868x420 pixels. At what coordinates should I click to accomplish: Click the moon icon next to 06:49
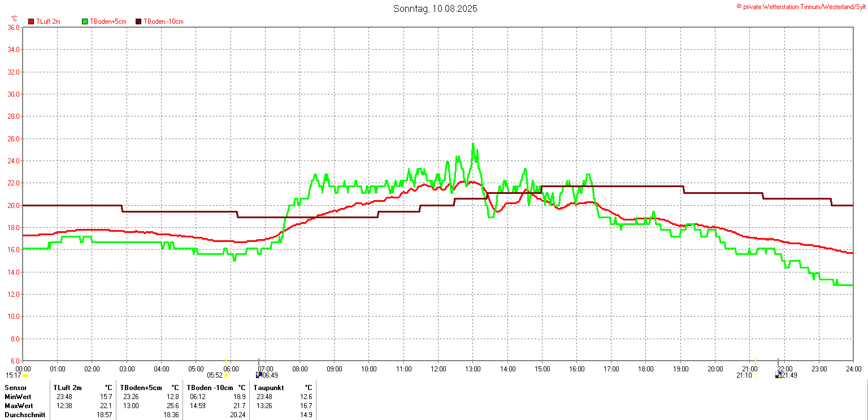pos(259,375)
